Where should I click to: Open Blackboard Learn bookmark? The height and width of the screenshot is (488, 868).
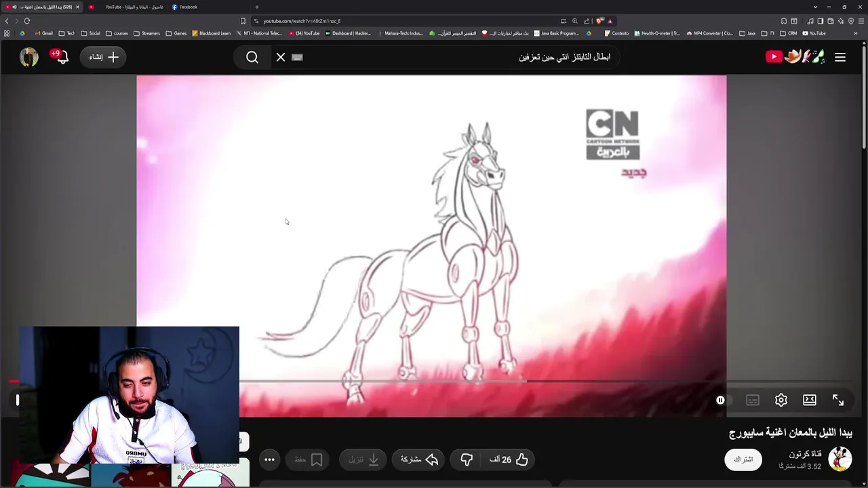pyautogui.click(x=212, y=33)
